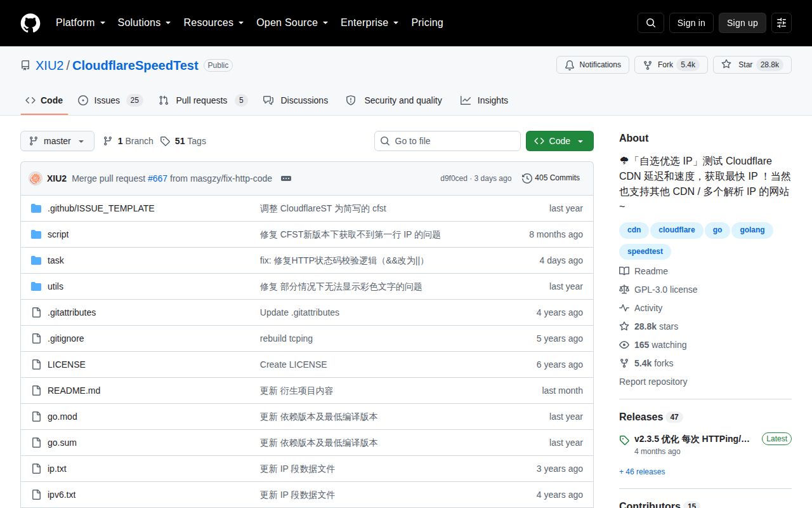Open the README.md file
Screen dimensions: 812x508
pos(74,391)
